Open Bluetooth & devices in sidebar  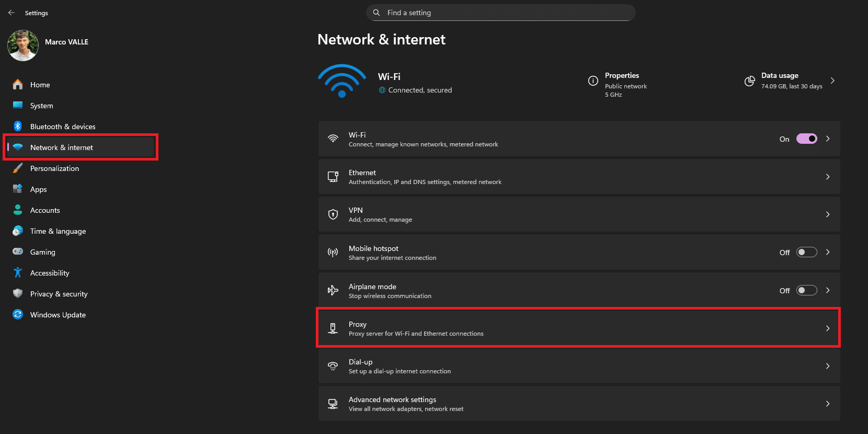63,127
